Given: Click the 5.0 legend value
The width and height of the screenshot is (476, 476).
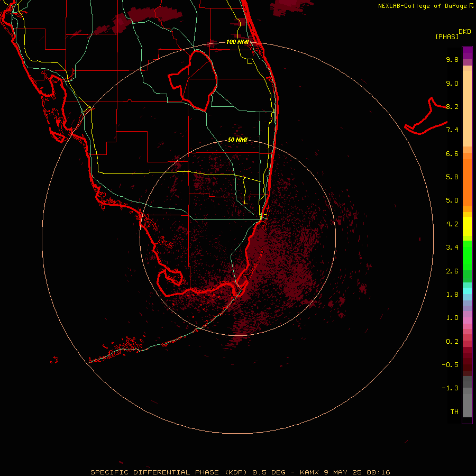Looking at the screenshot, I should 452,200.
